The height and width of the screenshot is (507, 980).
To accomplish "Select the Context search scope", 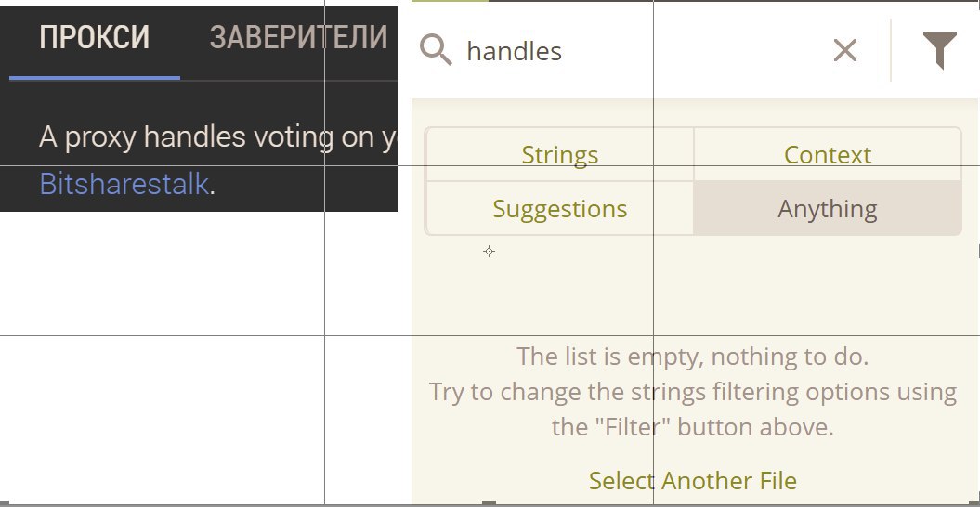I will point(828,154).
